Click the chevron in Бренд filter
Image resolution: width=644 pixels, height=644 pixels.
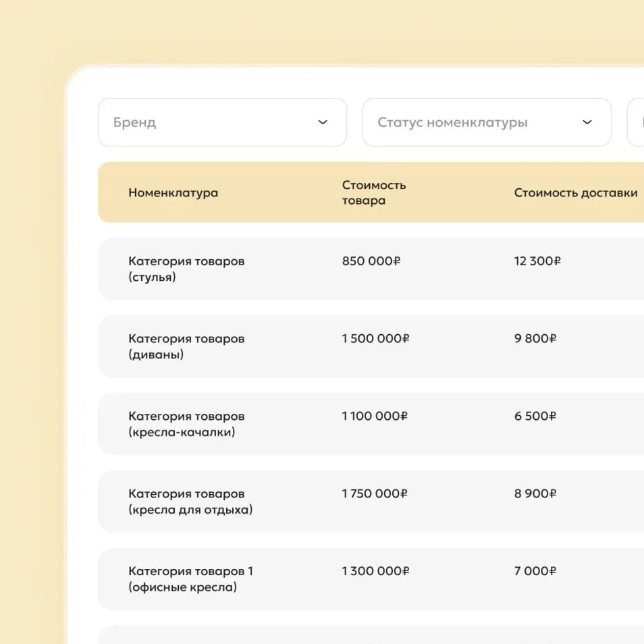pos(323,122)
